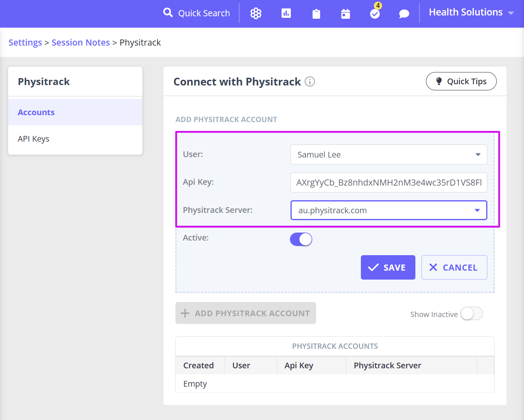Screen dimensions: 524x420
Task: Click into the Api Key input field
Action: coord(389,182)
